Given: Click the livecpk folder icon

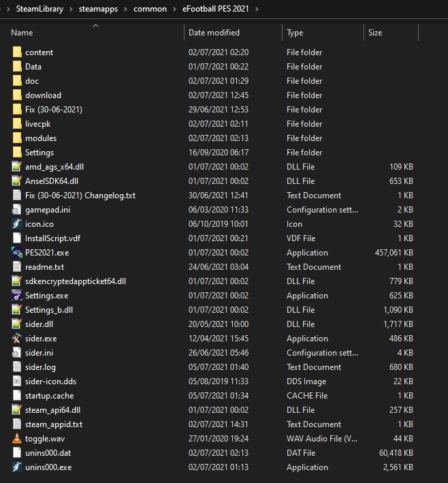Looking at the screenshot, I should (x=17, y=123).
